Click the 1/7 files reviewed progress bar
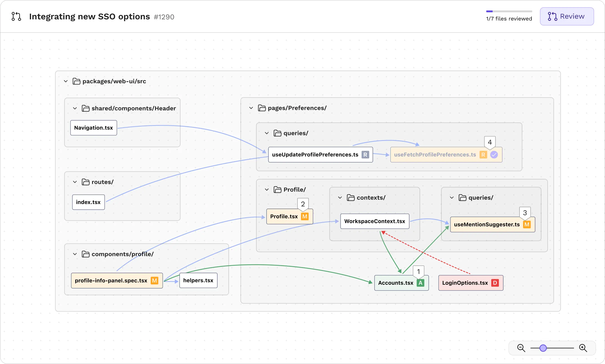This screenshot has width=605, height=364. pos(509,11)
